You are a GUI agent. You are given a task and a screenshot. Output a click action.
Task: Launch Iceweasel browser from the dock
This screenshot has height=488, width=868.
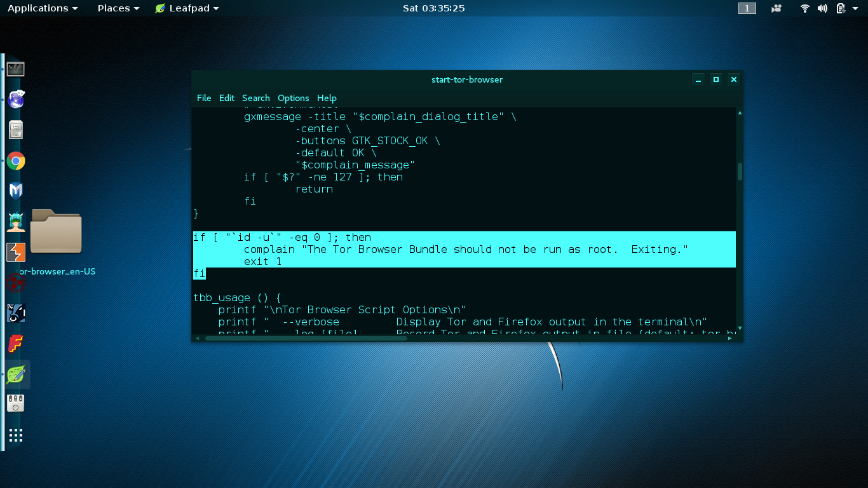pyautogui.click(x=16, y=99)
